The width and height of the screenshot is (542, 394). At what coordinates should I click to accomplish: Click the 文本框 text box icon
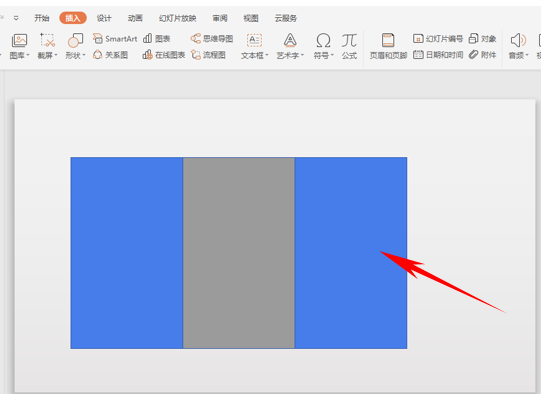254,40
